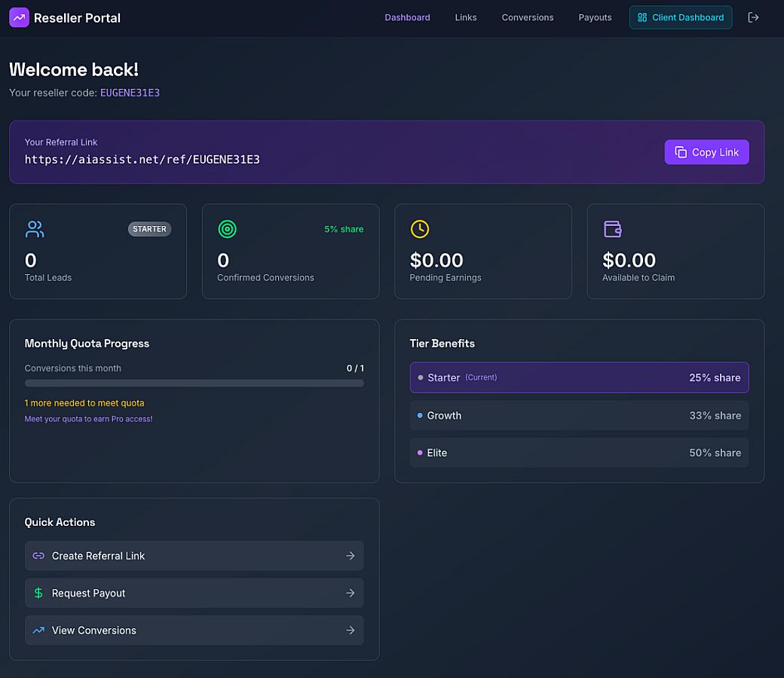Click the Pending Earnings clock icon
784x678 pixels.
click(419, 229)
